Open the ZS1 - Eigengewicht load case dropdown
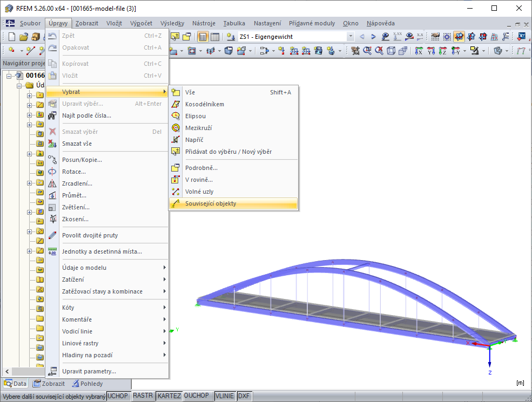Screen dimensions: 532x402 pyautogui.click(x=351, y=37)
